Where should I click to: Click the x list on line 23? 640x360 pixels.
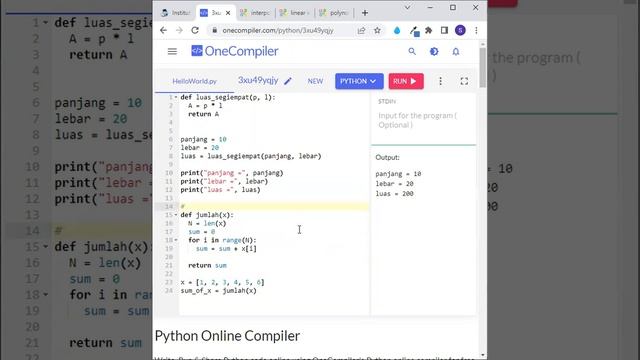(222, 282)
